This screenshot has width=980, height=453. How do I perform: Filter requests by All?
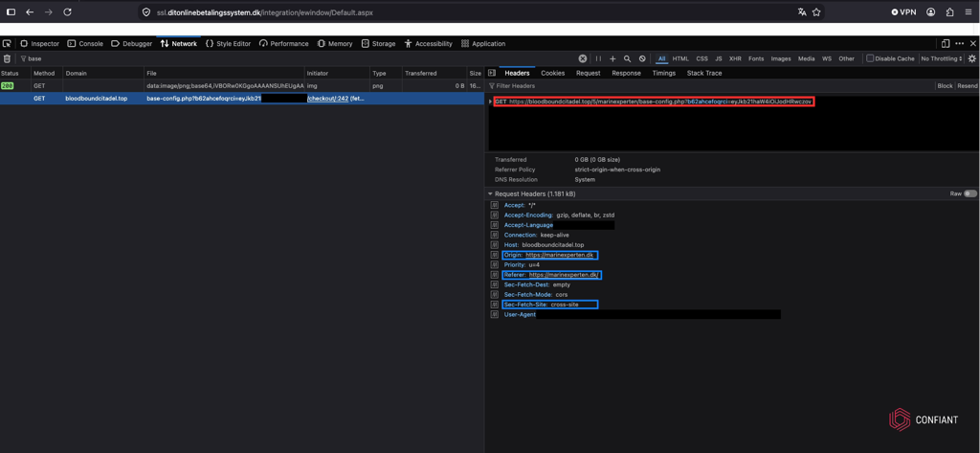[661, 58]
